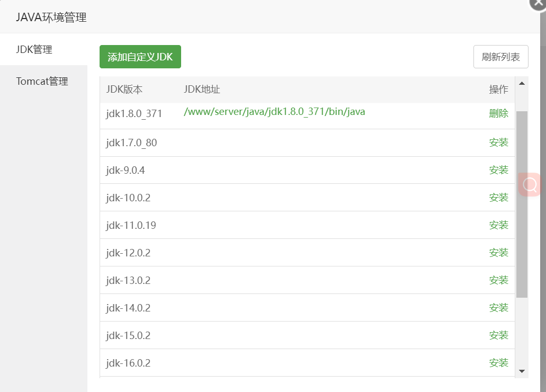Delete the installed jdk1.8.0_371
Image resolution: width=546 pixels, height=392 pixels.
coord(498,113)
